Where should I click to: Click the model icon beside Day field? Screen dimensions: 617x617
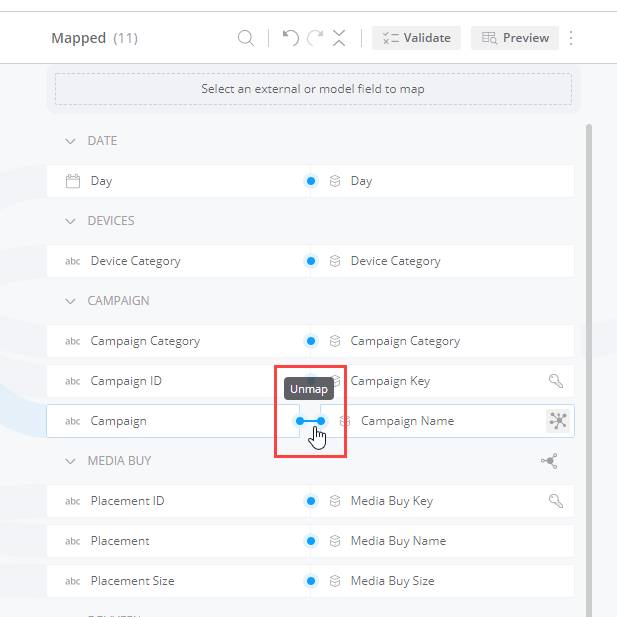point(335,181)
